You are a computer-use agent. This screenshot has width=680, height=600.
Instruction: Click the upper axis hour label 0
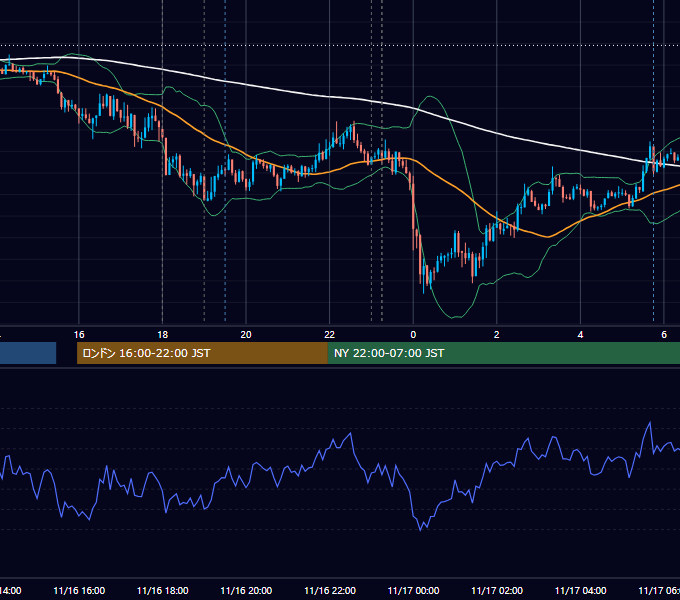(413, 335)
